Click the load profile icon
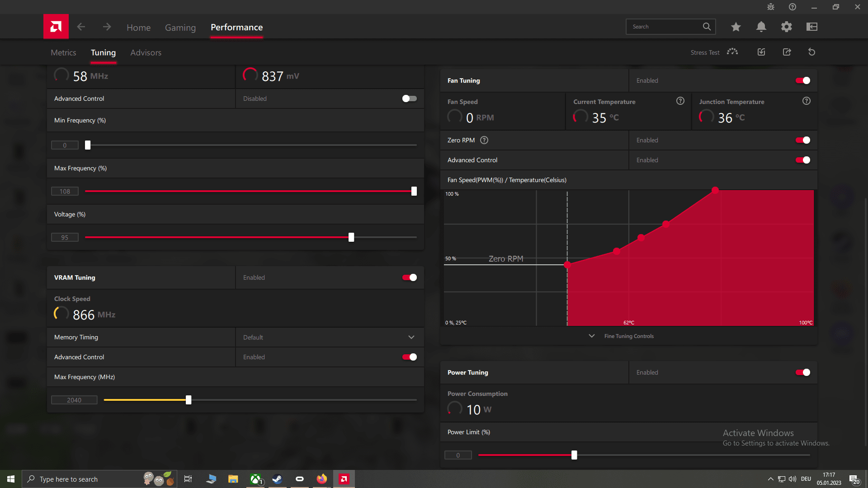The width and height of the screenshot is (868, 488). 761,52
